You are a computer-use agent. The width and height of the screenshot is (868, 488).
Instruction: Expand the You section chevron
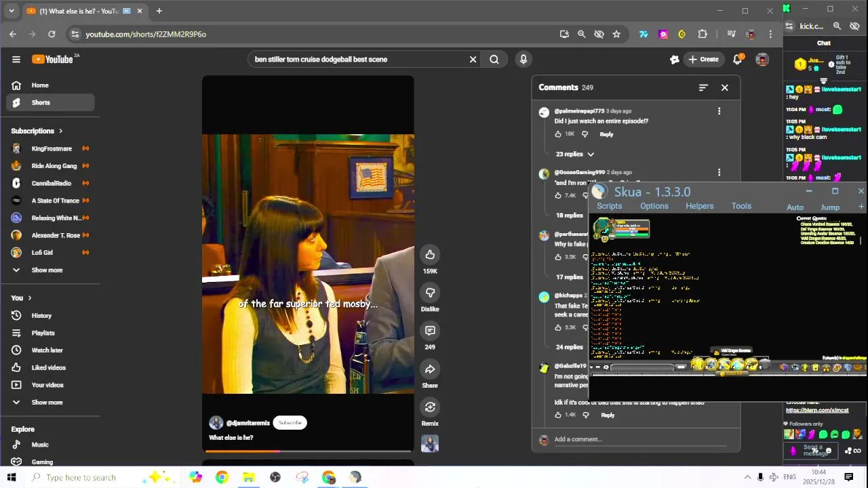(x=30, y=298)
